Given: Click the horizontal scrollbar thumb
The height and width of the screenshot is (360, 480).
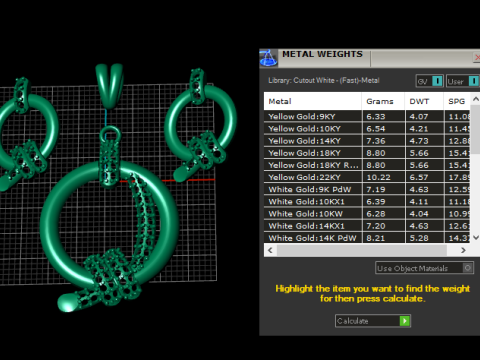Looking at the screenshot, I should [x=362, y=250].
